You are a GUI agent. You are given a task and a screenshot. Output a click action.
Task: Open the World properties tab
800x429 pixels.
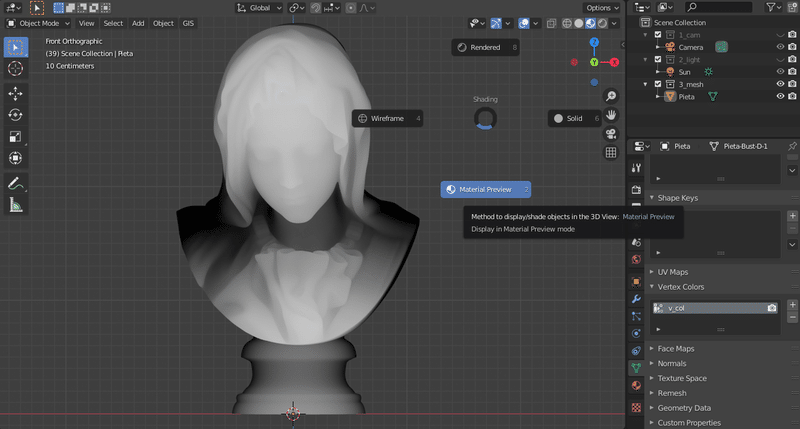pos(636,259)
